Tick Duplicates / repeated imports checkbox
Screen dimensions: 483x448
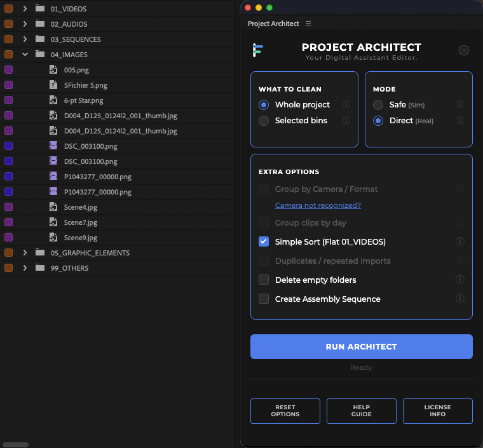[264, 261]
